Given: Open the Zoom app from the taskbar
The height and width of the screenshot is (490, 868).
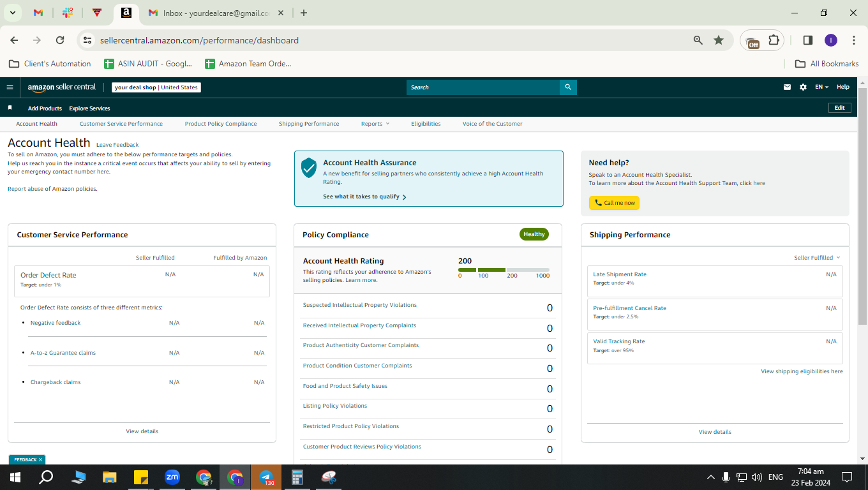Looking at the screenshot, I should click(x=172, y=477).
